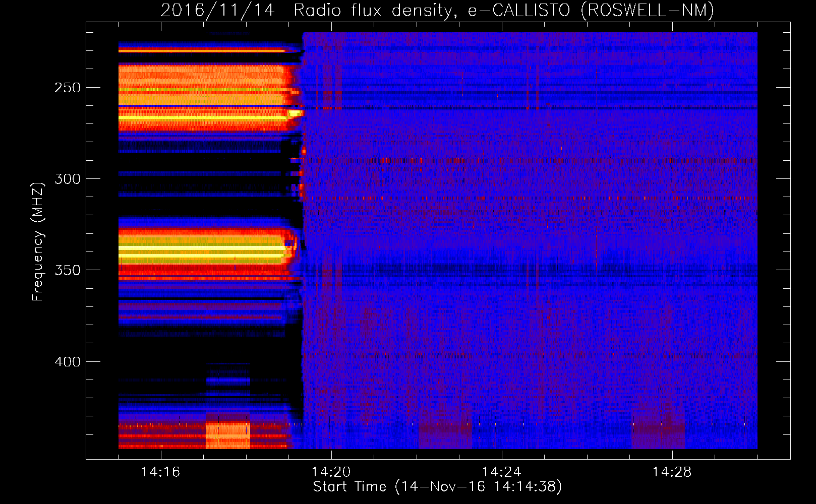Click the 14:16 time tick label

coord(160,472)
